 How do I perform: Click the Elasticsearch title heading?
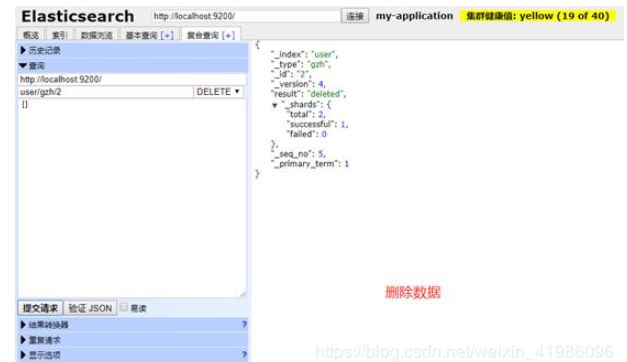tap(78, 16)
